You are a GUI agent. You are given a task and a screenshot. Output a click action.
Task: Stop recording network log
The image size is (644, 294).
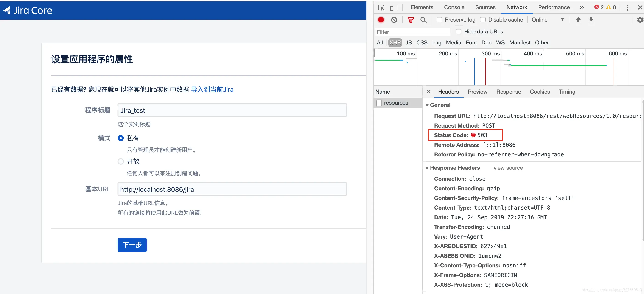click(x=381, y=20)
